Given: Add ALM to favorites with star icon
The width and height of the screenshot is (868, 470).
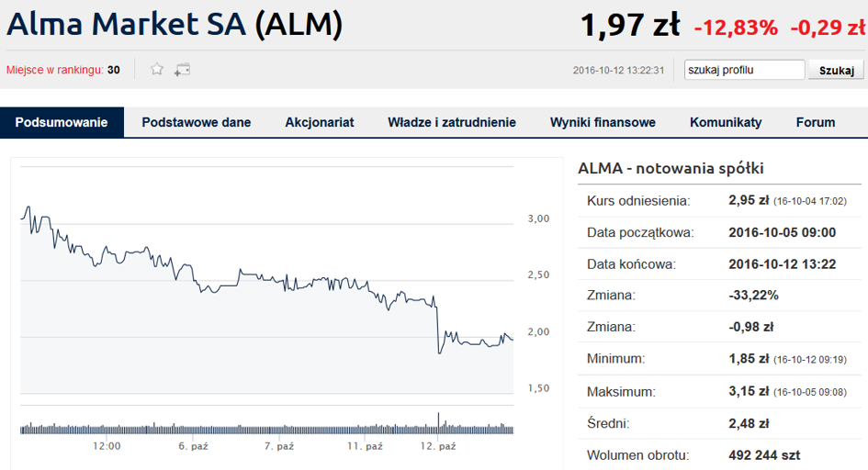Looking at the screenshot, I should click(157, 69).
